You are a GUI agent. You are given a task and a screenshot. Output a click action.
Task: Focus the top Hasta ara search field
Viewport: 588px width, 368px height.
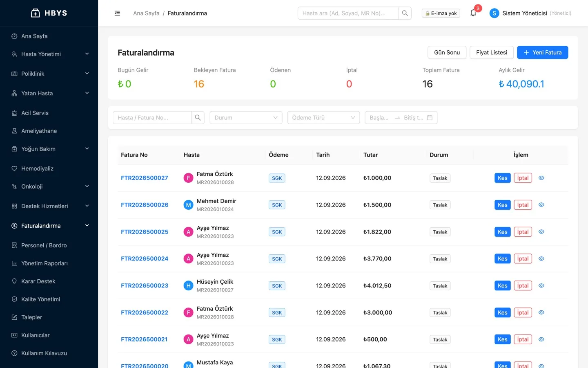click(348, 13)
